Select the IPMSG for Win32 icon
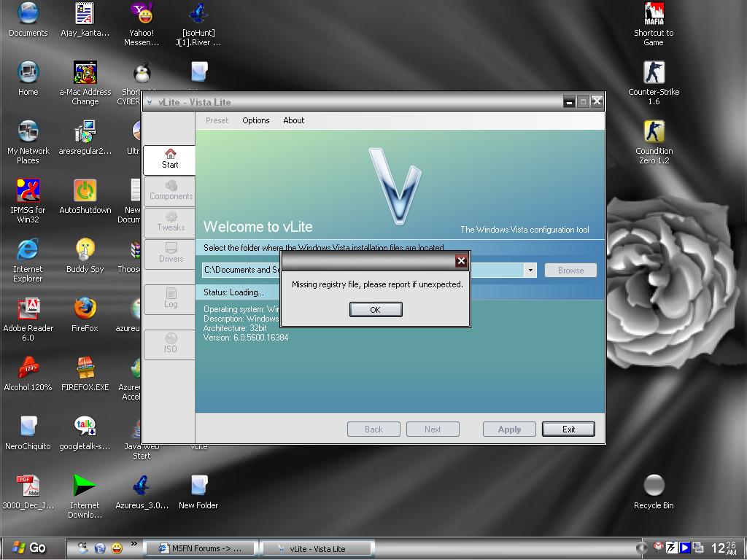Viewport: 747px width, 560px height. 28,202
